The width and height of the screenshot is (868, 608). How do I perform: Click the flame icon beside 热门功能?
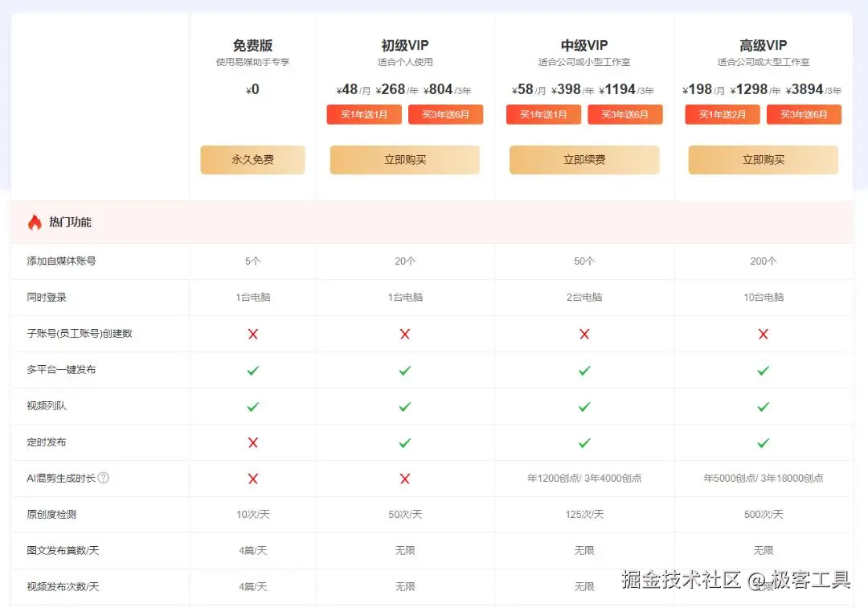33,222
